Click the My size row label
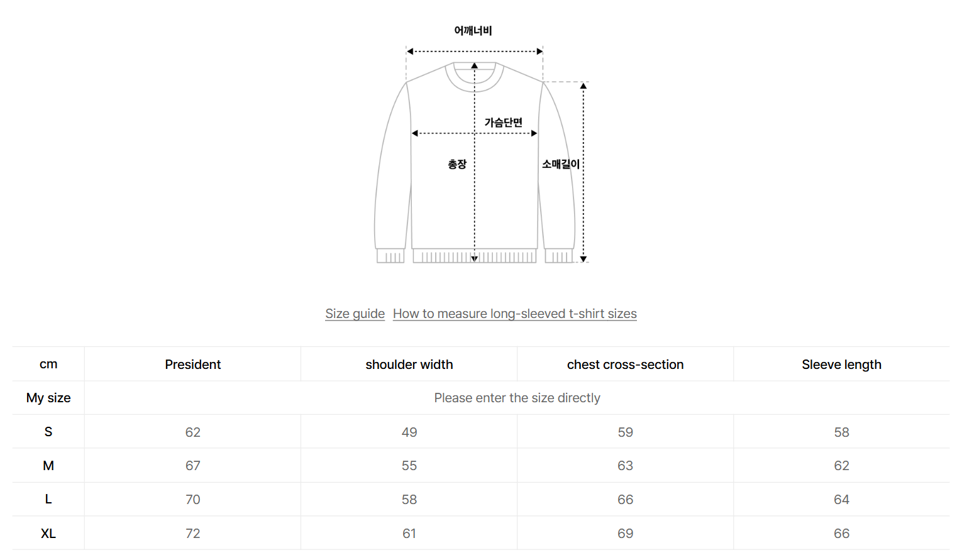Viewport: 962px width, 560px height. [48, 398]
